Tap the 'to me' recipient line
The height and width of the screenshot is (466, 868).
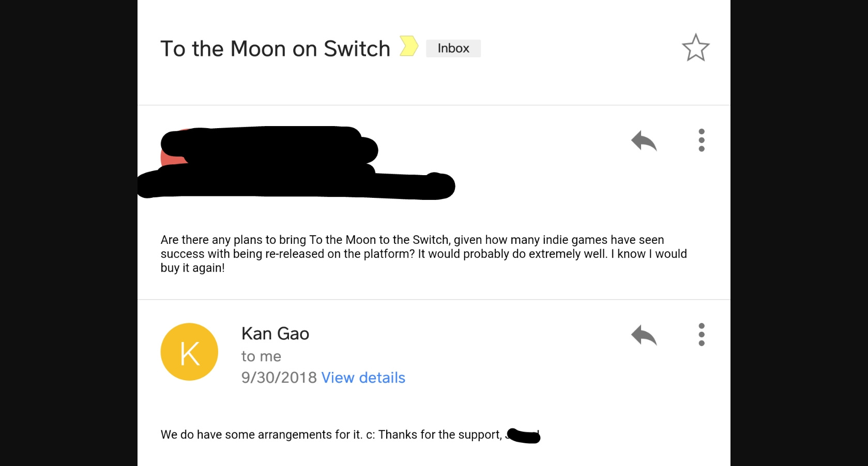click(261, 356)
